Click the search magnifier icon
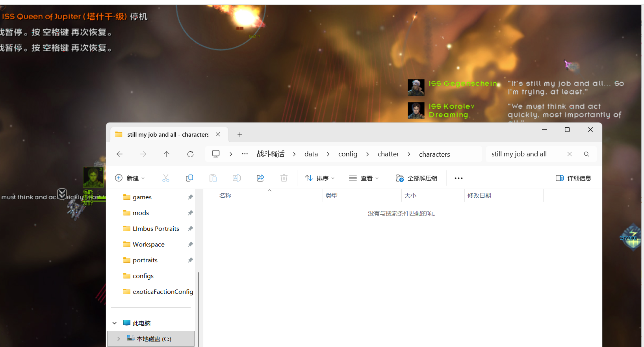 pos(586,154)
